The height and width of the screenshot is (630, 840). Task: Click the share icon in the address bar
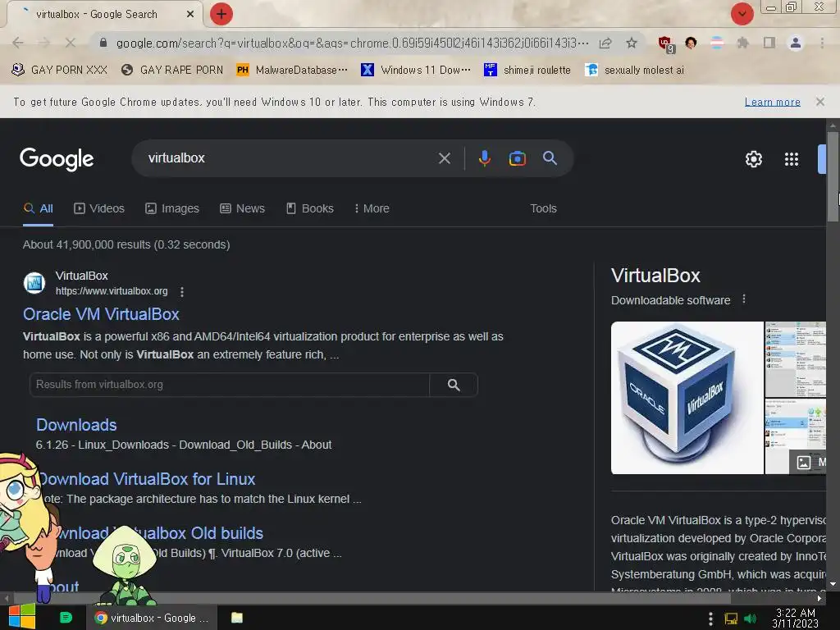click(x=605, y=43)
